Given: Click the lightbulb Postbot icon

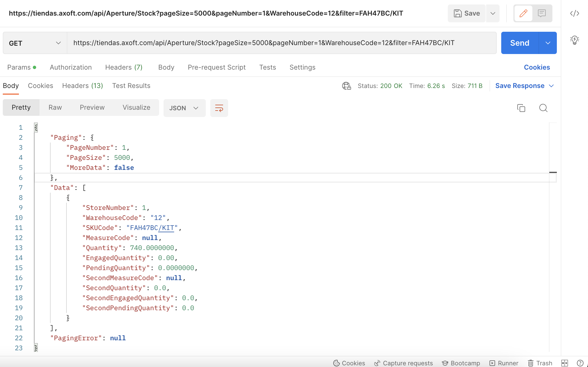Looking at the screenshot, I should (575, 40).
